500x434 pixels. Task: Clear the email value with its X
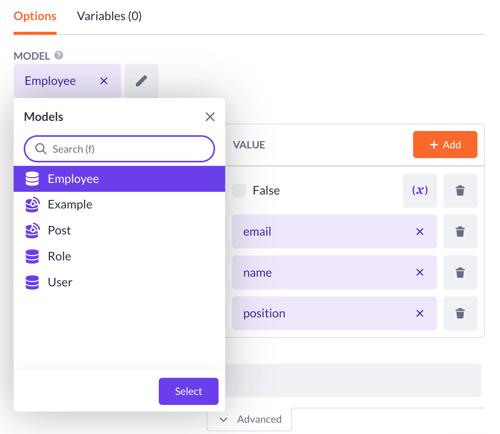[x=420, y=231]
